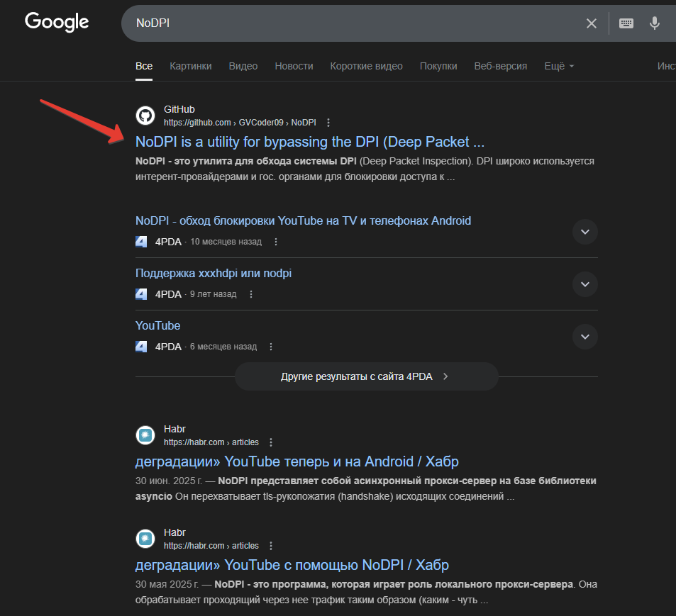Select the Все tab
The image size is (676, 616).
144,66
